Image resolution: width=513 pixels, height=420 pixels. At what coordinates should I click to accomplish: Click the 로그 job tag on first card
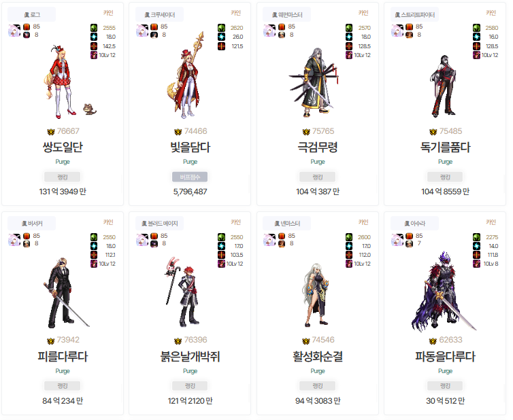pos(32,15)
